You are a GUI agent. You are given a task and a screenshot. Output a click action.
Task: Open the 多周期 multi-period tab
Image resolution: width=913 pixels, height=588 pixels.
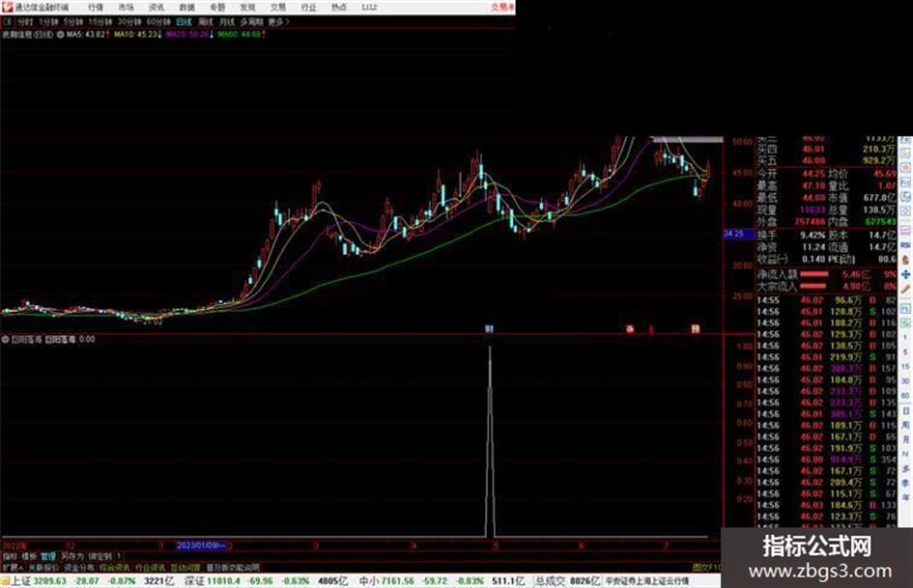tap(251, 21)
